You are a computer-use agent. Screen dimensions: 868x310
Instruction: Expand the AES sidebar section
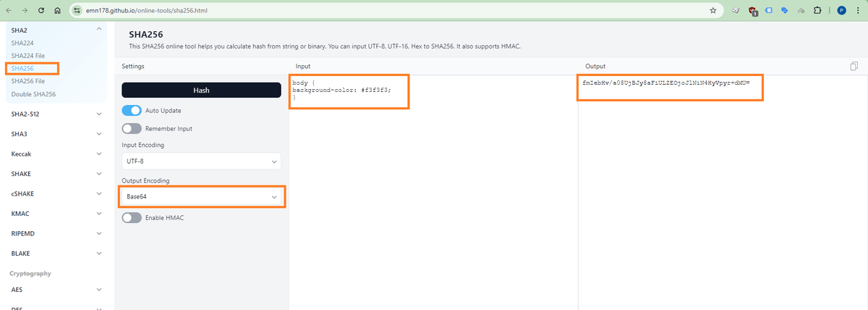(56, 289)
